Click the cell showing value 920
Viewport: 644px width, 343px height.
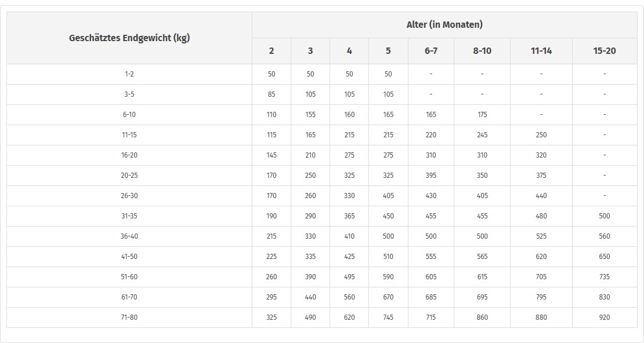(605, 318)
